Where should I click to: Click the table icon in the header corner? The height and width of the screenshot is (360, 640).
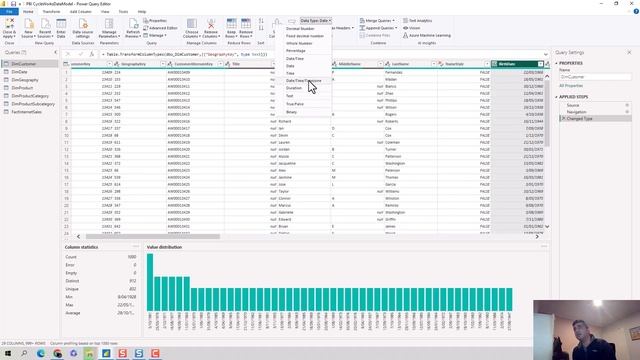click(x=66, y=64)
